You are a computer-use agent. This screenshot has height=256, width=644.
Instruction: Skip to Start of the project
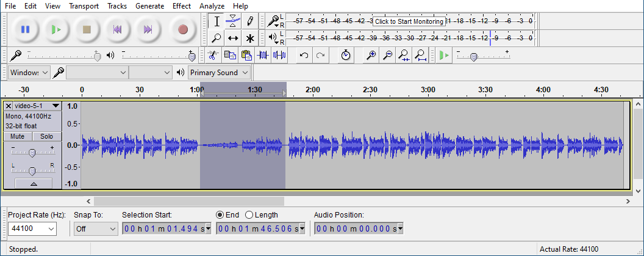coord(118,29)
